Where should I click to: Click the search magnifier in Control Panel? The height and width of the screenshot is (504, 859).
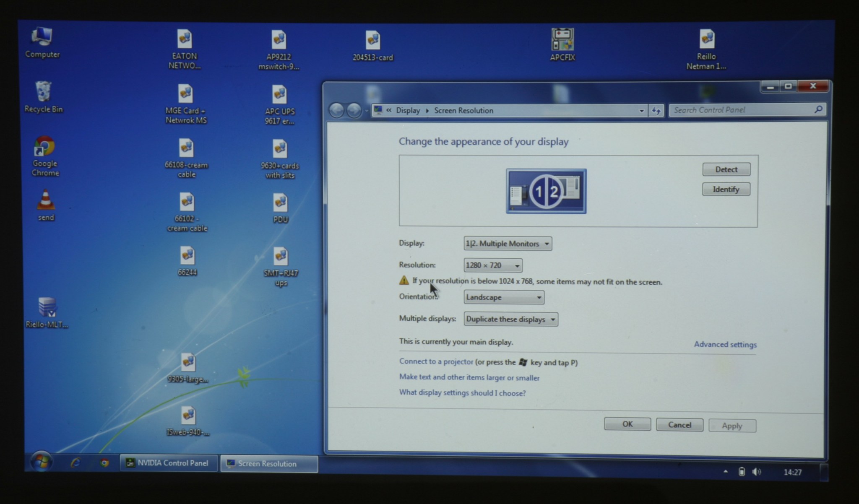pyautogui.click(x=818, y=109)
